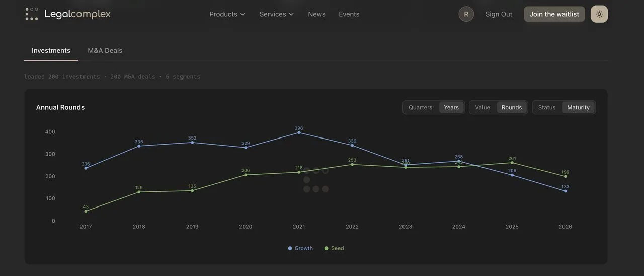Group the chart by Maturity
This screenshot has height=276, width=644.
[x=579, y=107]
